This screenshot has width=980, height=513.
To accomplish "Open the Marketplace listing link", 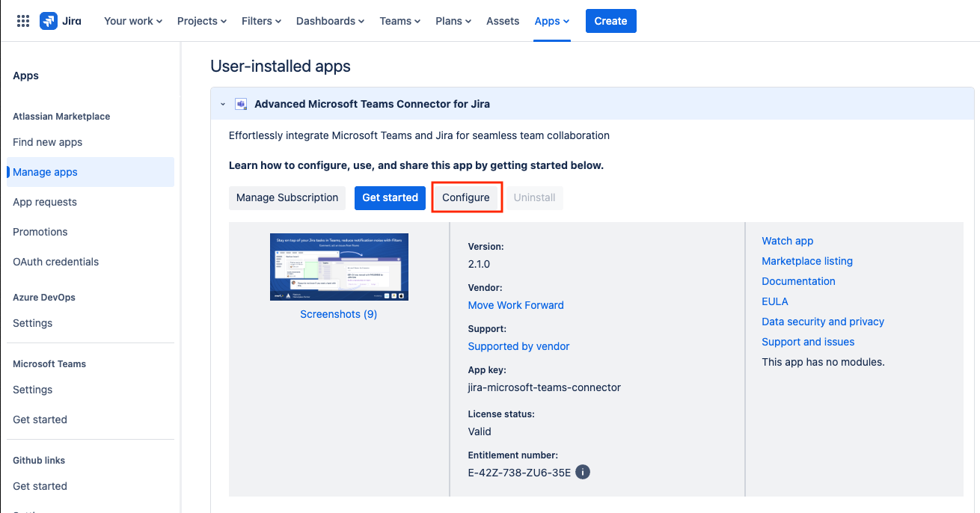I will 807,261.
